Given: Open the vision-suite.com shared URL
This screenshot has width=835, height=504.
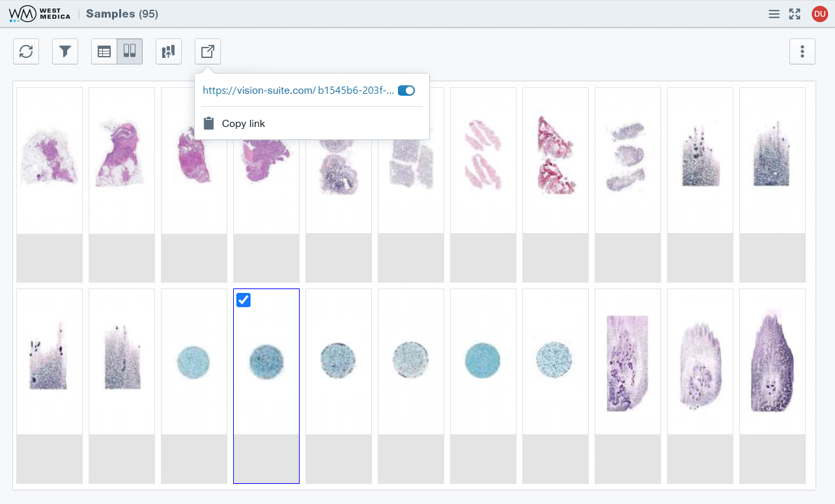Looking at the screenshot, I should [x=298, y=91].
